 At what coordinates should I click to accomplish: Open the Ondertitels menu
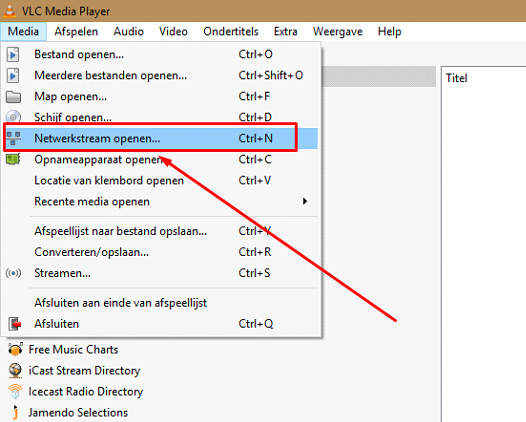coord(231,32)
